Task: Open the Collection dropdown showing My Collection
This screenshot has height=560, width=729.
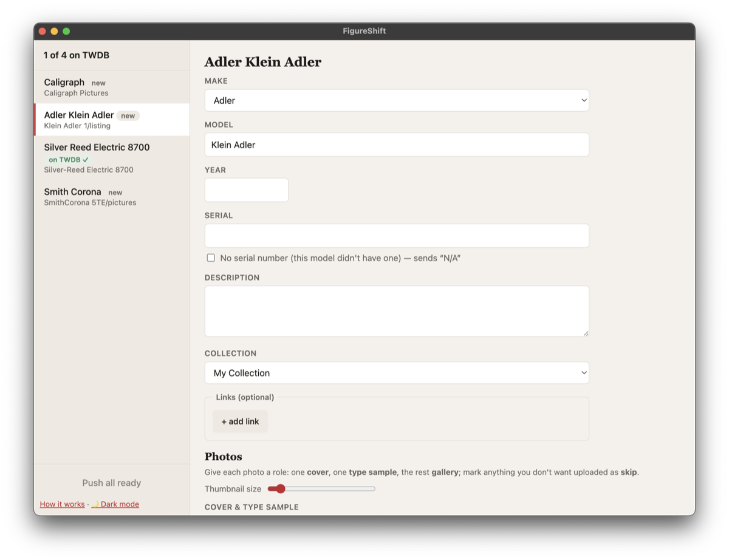Action: 397,373
